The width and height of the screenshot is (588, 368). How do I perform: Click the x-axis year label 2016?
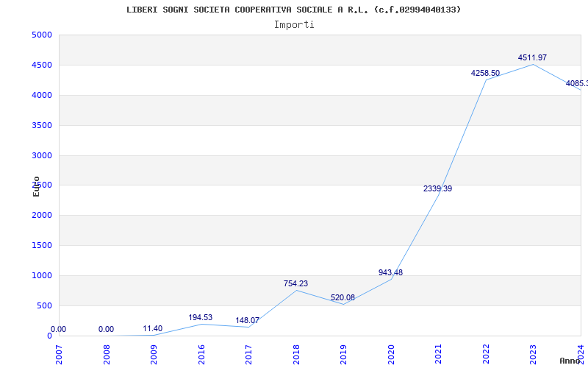point(201,355)
